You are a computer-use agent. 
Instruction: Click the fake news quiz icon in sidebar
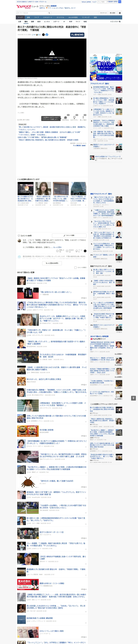coord(92,158)
